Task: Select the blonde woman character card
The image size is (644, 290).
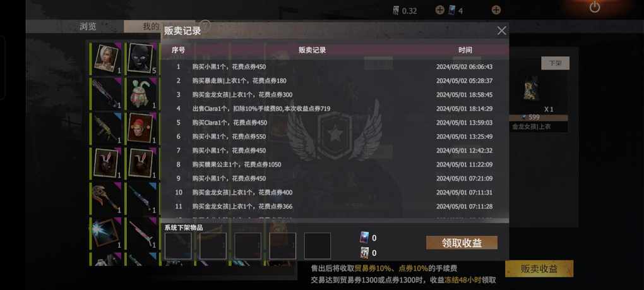Action: pyautogui.click(x=107, y=59)
